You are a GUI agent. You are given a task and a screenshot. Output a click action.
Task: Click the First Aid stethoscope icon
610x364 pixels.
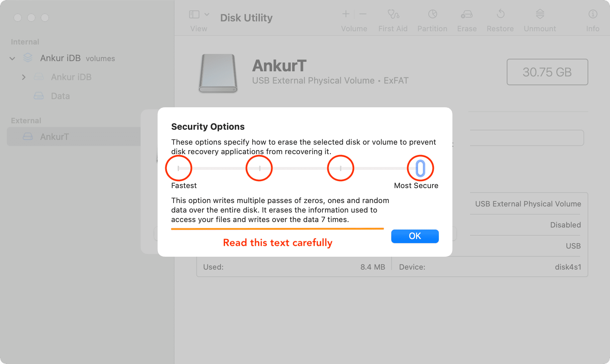pyautogui.click(x=393, y=14)
